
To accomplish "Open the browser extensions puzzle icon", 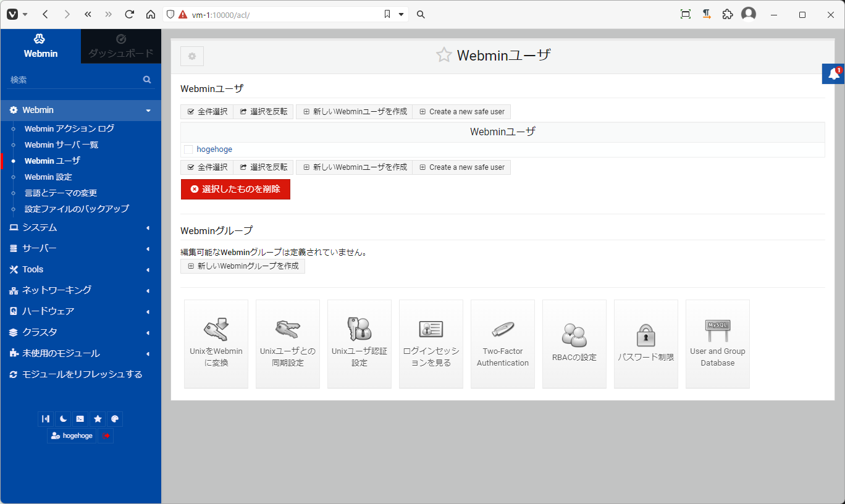I will click(728, 14).
